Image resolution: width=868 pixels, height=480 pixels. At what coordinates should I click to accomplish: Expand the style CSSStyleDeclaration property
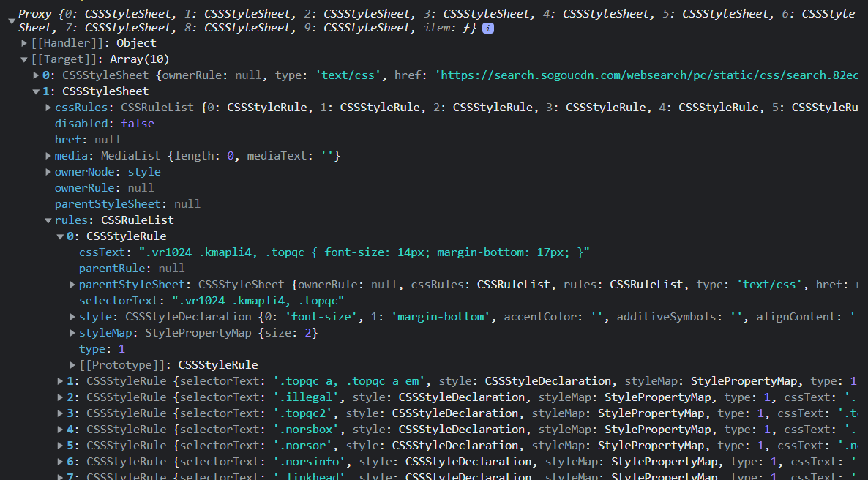coord(72,317)
